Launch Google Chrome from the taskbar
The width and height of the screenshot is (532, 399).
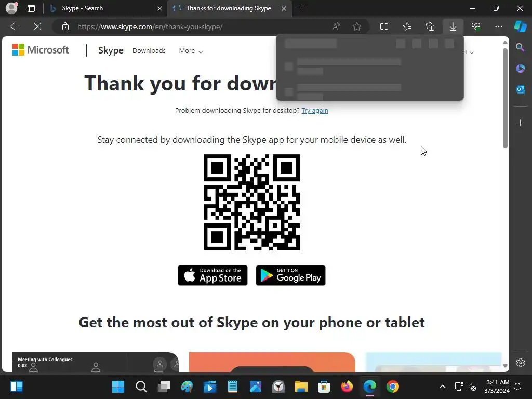pyautogui.click(x=393, y=387)
